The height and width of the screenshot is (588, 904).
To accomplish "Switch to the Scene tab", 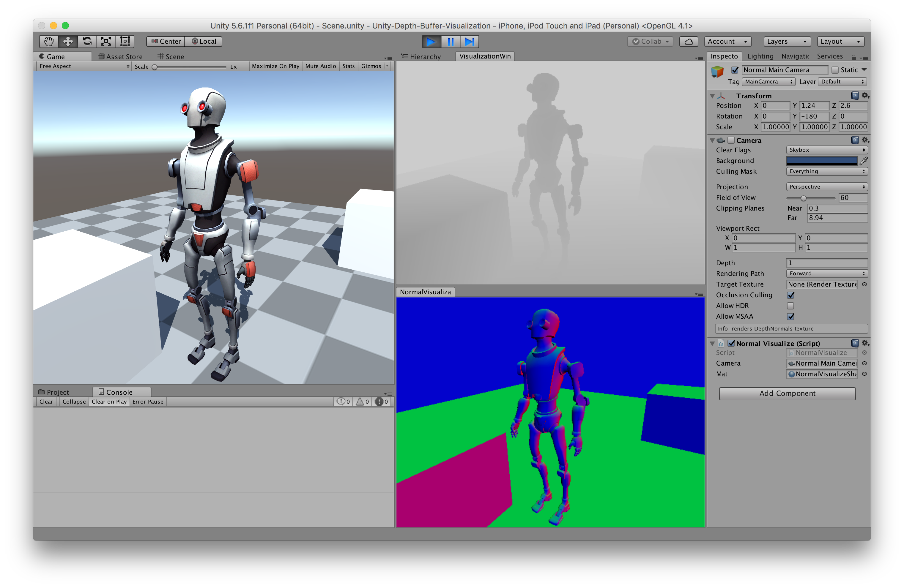I will (171, 56).
